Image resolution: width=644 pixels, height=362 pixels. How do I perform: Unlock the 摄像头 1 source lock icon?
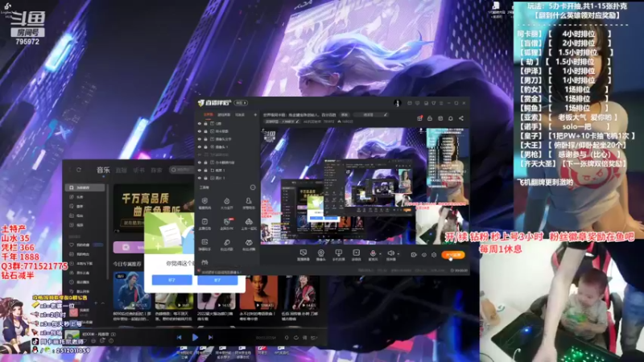point(206,147)
